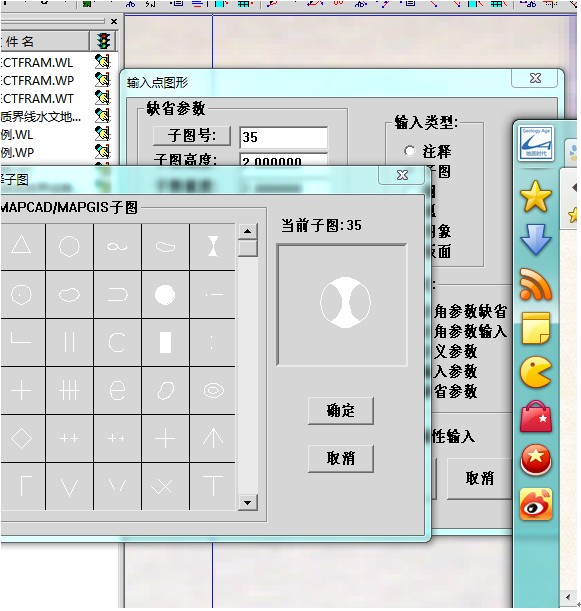Choose the solid white rectangle symbol
Screen dimensions: 581x611
(165, 343)
